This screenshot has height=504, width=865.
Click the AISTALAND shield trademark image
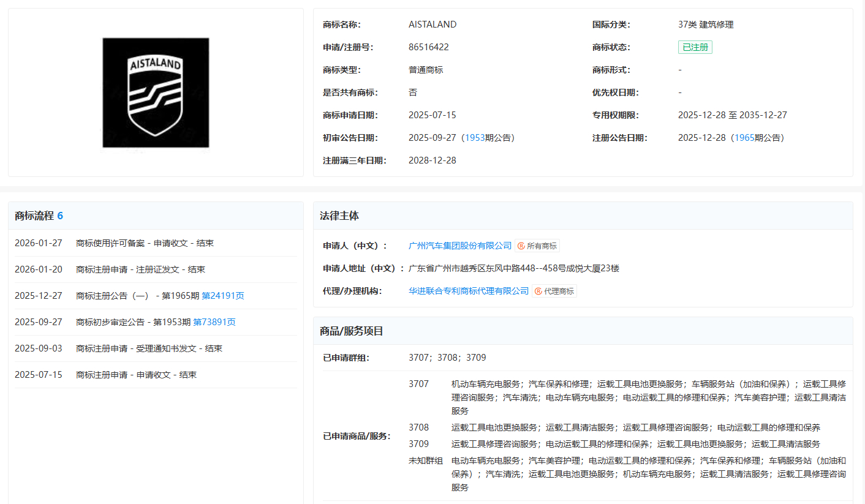(x=156, y=92)
